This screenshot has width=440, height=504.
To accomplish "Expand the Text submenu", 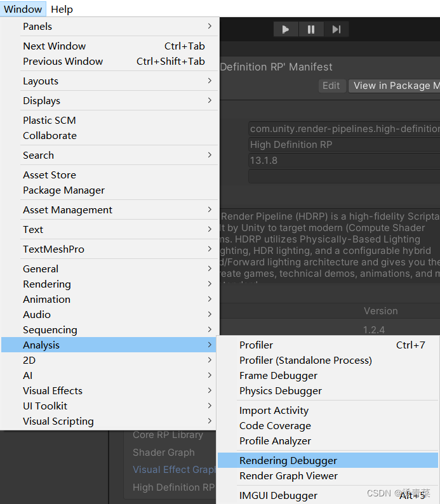I will tap(110, 230).
